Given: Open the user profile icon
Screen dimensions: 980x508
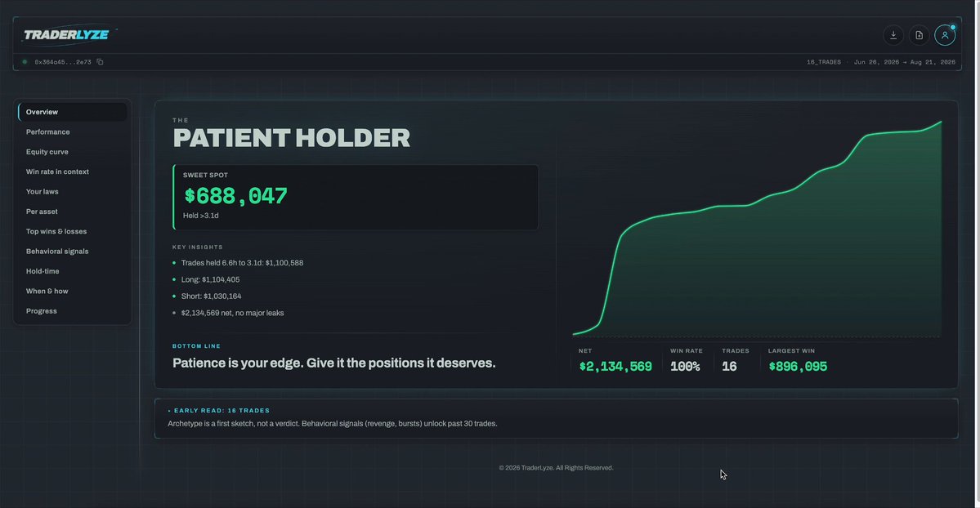Looking at the screenshot, I should pyautogui.click(x=944, y=35).
